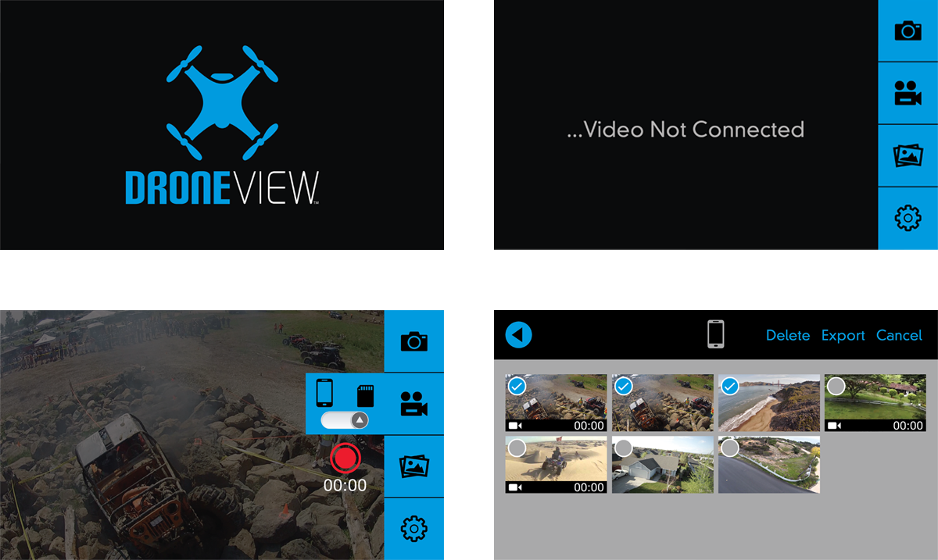Viewport: 938px width, 560px height.
Task: Select the SD card storage icon in recording popup
Action: pos(365,396)
